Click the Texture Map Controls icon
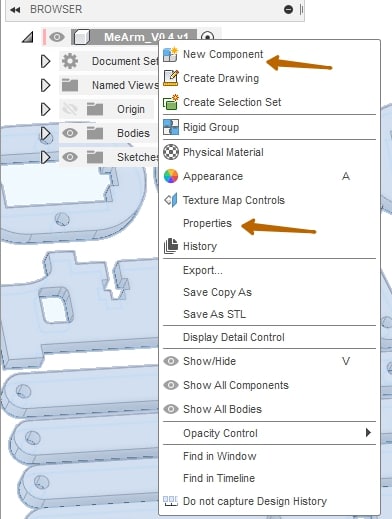 click(x=171, y=200)
